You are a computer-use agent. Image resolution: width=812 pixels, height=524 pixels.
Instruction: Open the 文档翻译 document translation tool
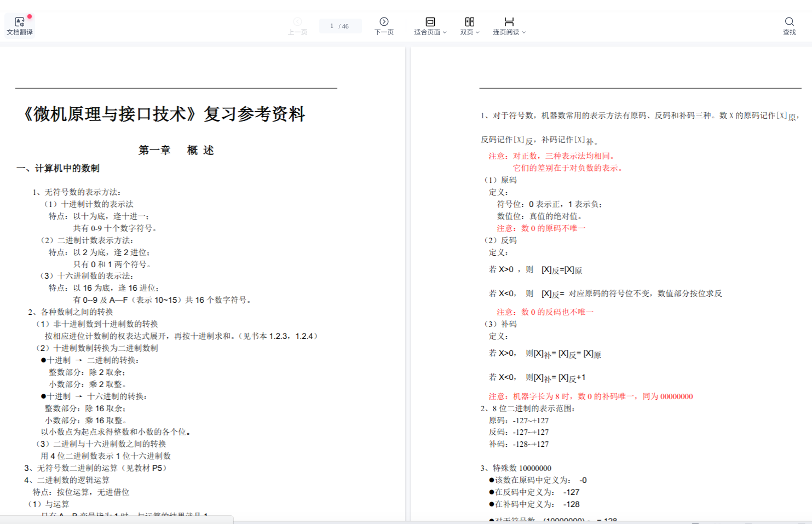coord(20,26)
